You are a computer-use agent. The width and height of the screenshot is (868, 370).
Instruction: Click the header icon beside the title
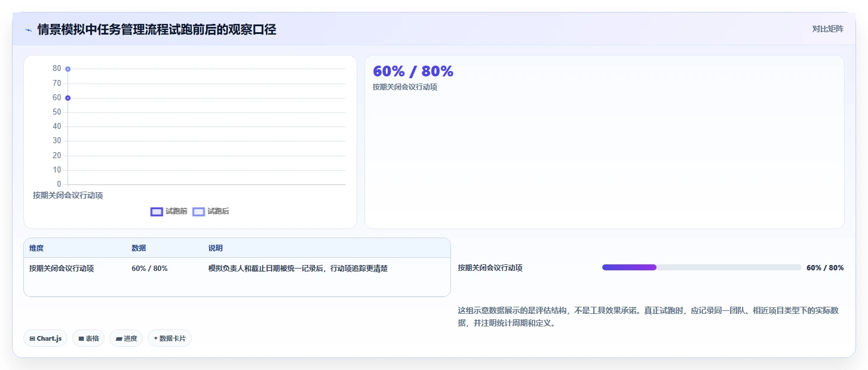[x=28, y=30]
